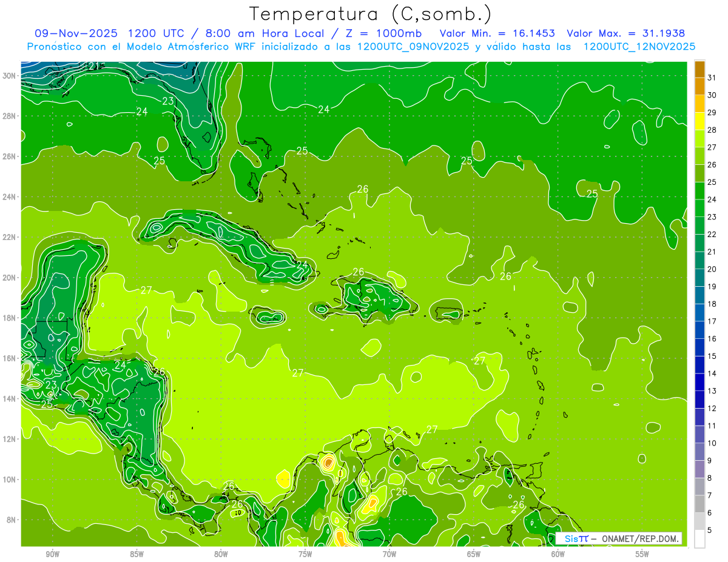This screenshot has width=728, height=562.
Task: Click the 18N latitude axis label
Action: [x=9, y=318]
